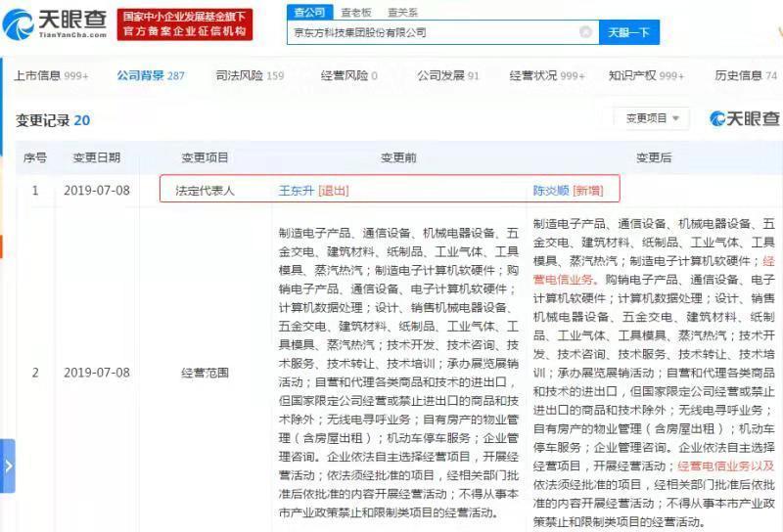The height and width of the screenshot is (532, 783).
Task: Expand the blue side panel arrow
Action: tap(8, 466)
